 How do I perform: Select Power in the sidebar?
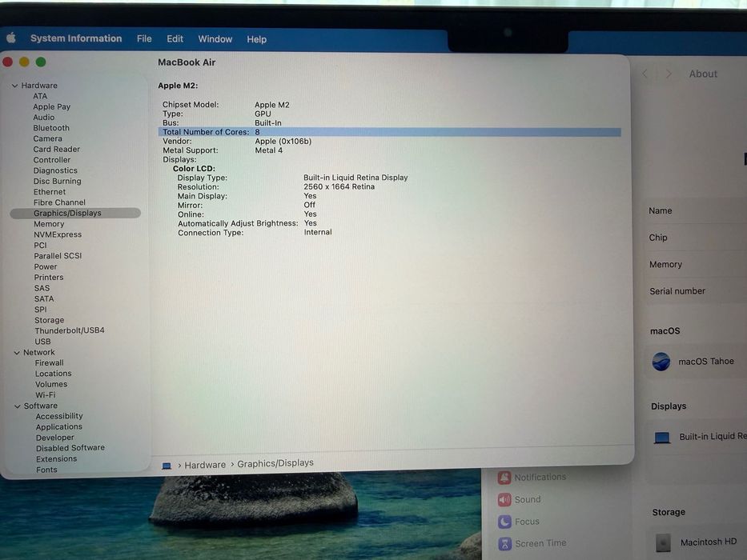point(46,266)
